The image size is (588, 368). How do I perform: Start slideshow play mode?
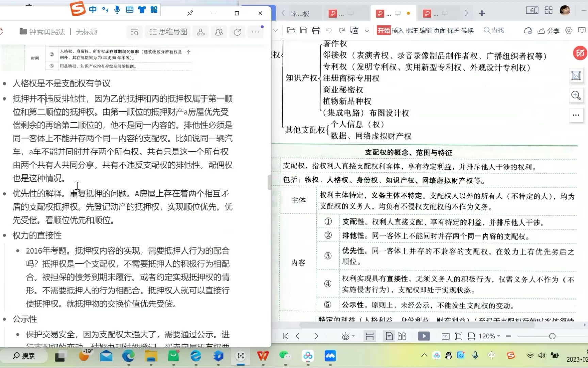coord(424,336)
